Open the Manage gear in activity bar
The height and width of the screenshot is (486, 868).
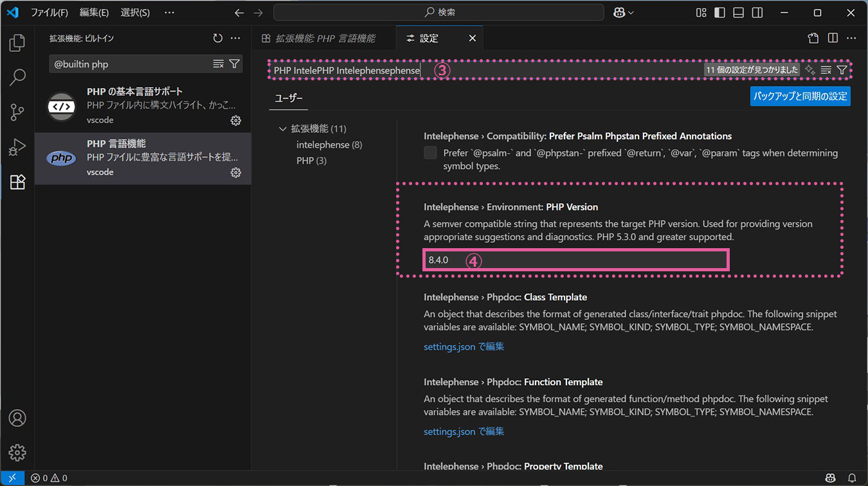17,452
